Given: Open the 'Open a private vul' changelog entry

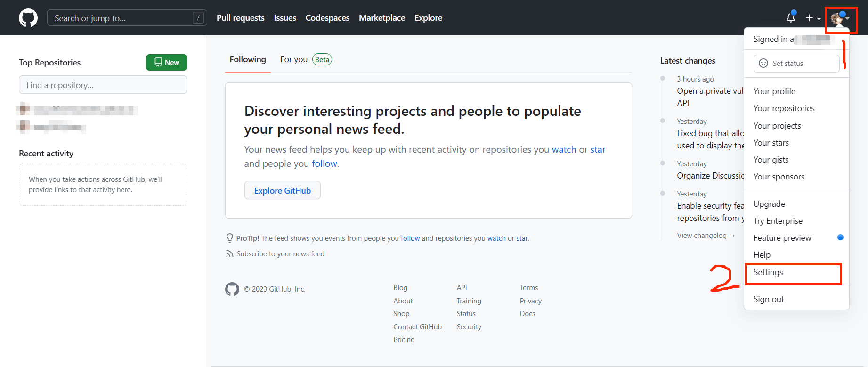Looking at the screenshot, I should 710,97.
